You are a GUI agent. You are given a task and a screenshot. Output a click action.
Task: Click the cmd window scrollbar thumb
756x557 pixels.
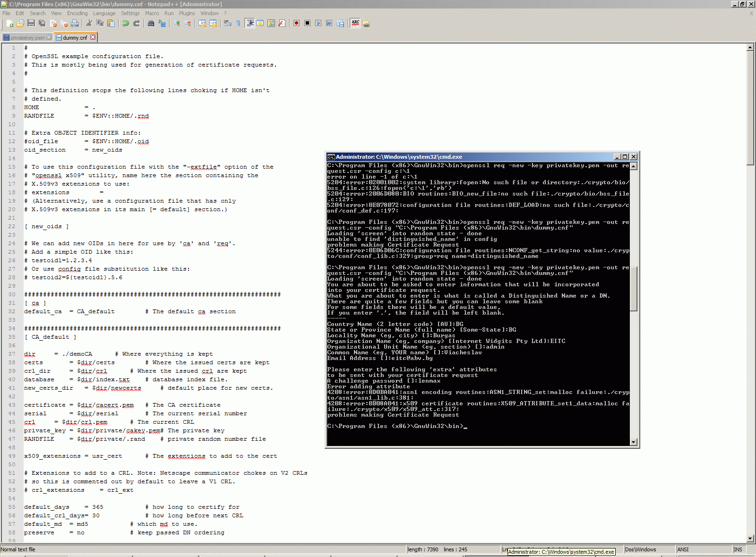click(x=634, y=288)
